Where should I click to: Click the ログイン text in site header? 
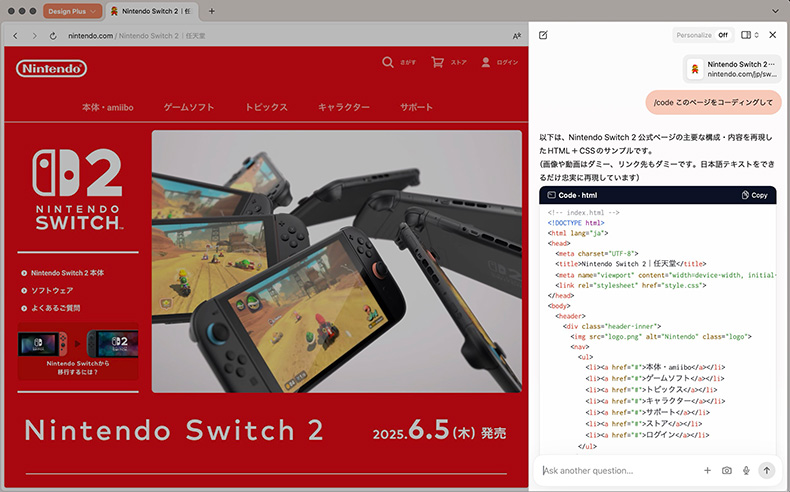tap(507, 62)
